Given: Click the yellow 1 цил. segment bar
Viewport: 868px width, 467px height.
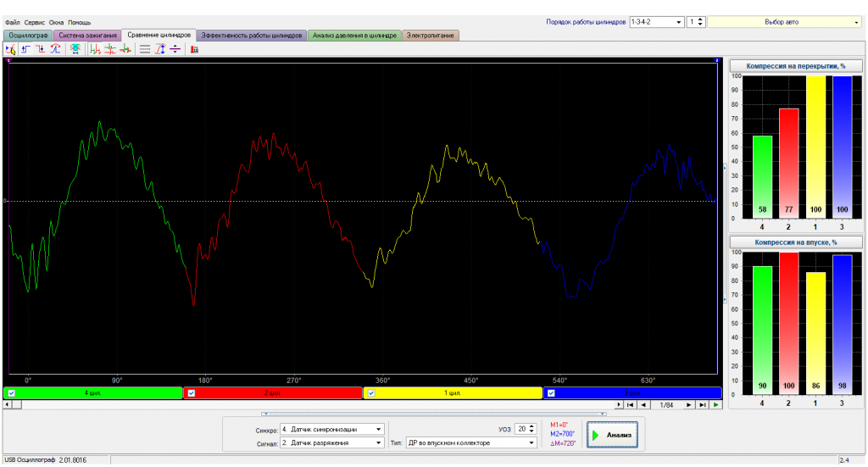Looking at the screenshot, I should point(453,393).
